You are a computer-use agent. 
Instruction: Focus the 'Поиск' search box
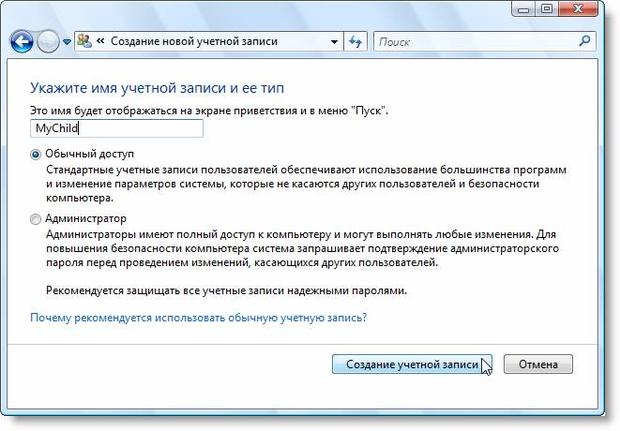[476, 42]
